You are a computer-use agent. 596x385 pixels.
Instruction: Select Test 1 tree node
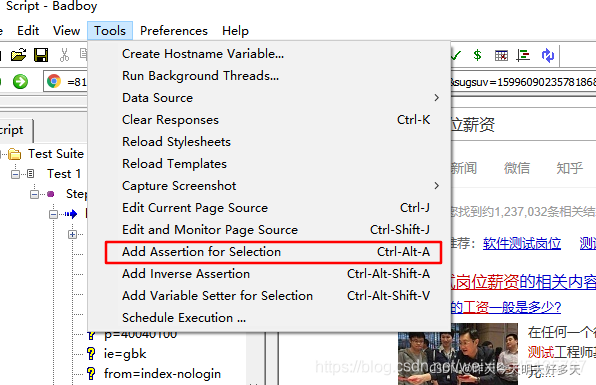pos(64,174)
